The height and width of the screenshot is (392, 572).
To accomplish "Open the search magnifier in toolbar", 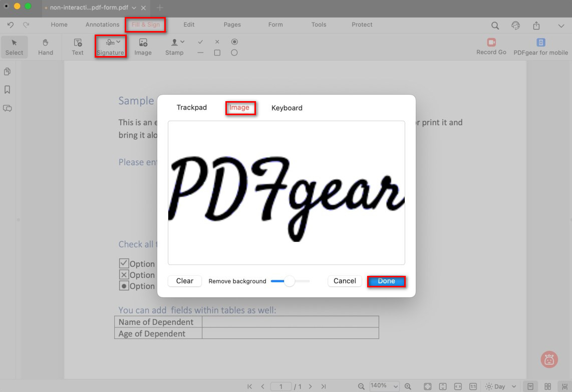I will (495, 26).
